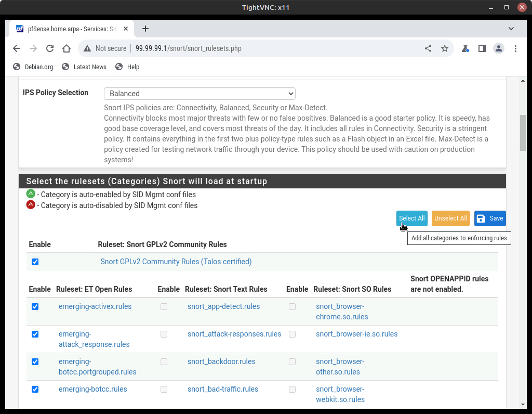The width and height of the screenshot is (532, 414).
Task: Click the scrollbar up arrow
Action: (x=523, y=81)
